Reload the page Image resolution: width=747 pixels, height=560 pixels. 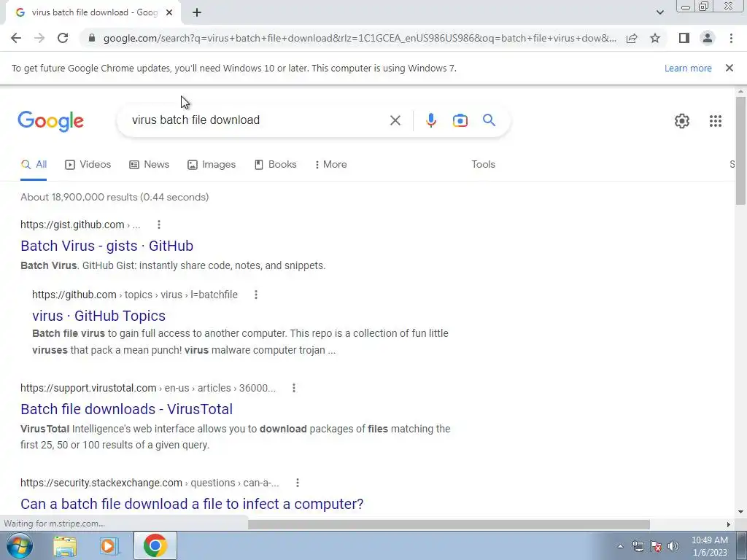tap(63, 38)
